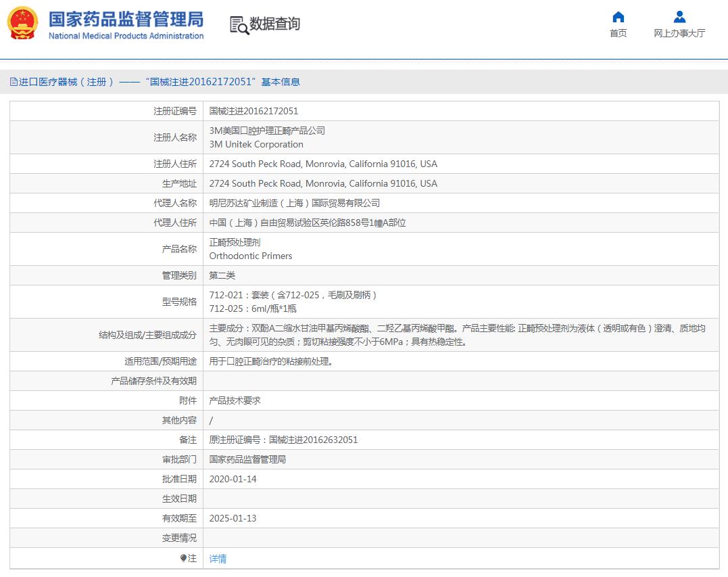This screenshot has width=728, height=577.
Task: Click the 生产地址 address value
Action: pyautogui.click(x=323, y=183)
